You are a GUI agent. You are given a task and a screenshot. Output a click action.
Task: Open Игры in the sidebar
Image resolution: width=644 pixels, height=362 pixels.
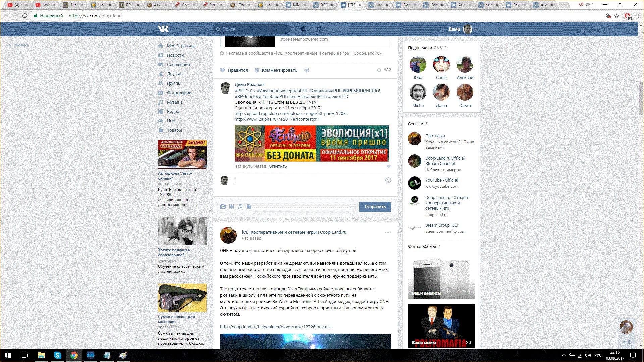(x=168, y=121)
